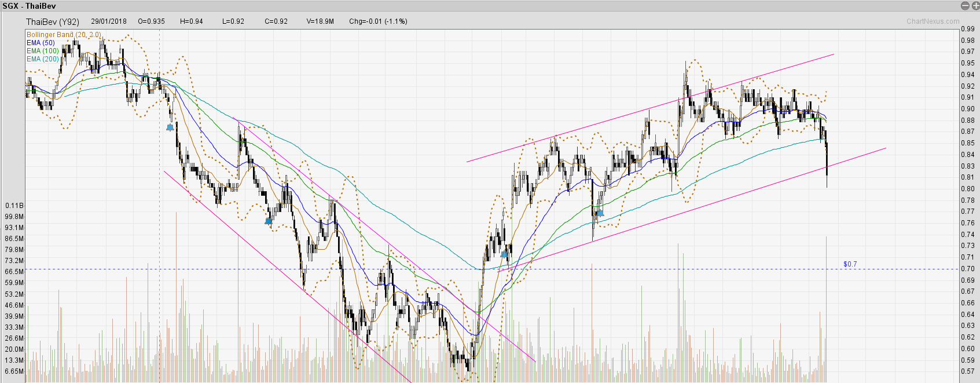Click the 29/01/2018 date readout
This screenshot has height=383, width=980.
[109, 21]
